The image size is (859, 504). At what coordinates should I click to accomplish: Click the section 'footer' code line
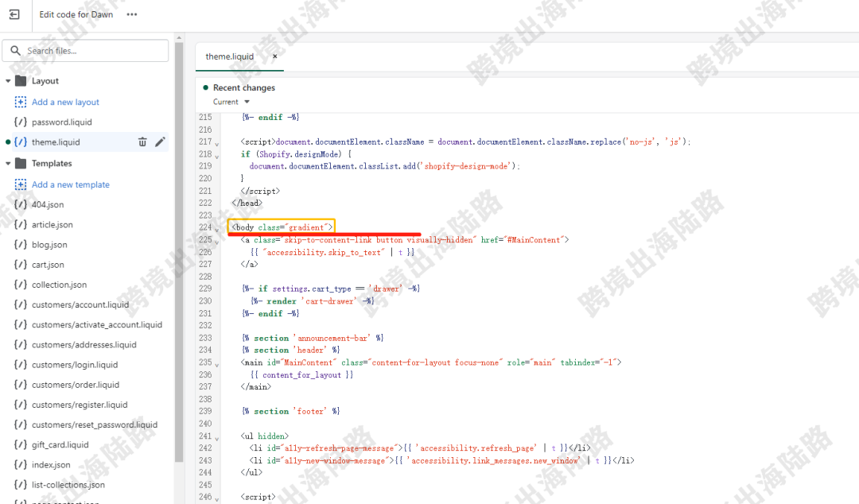click(x=290, y=412)
